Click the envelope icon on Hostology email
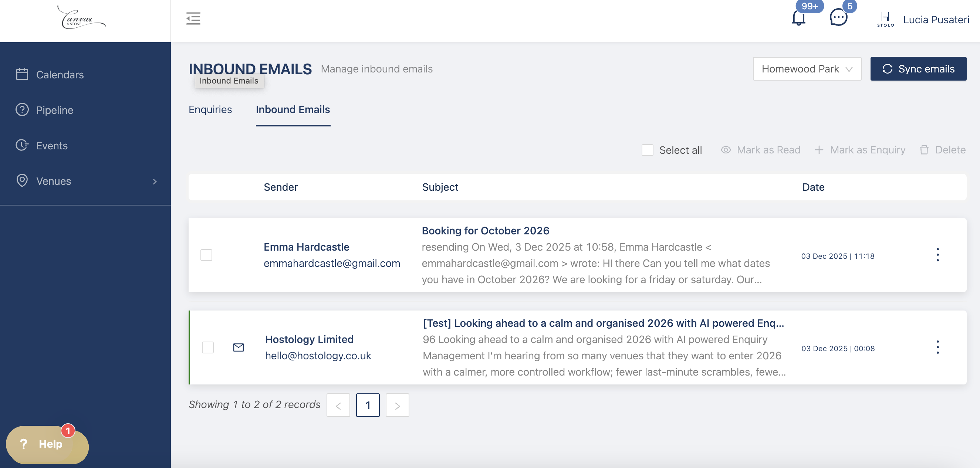980x468 pixels. tap(239, 347)
